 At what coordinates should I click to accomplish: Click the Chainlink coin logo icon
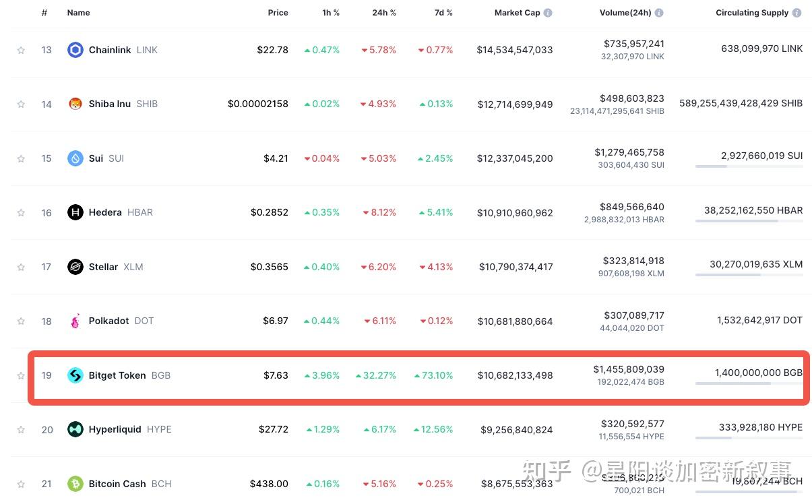(x=75, y=50)
